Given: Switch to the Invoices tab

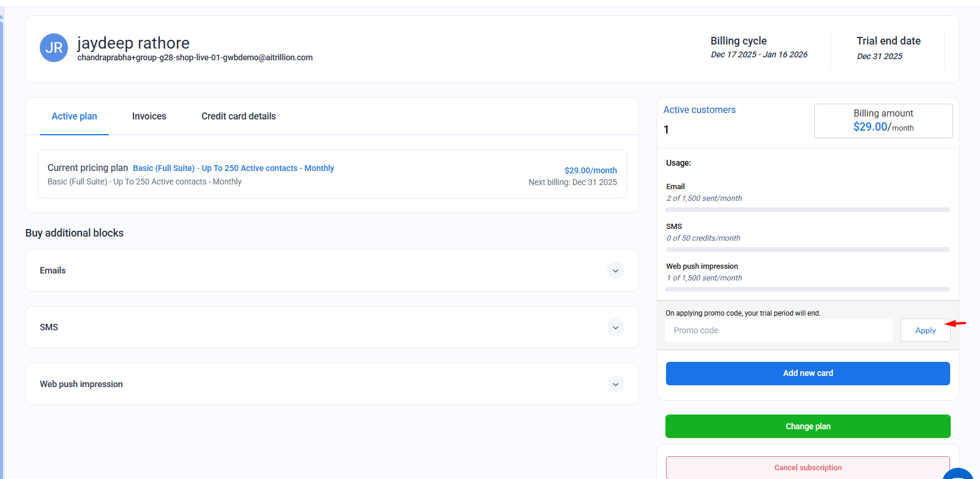Looking at the screenshot, I should click(x=149, y=117).
